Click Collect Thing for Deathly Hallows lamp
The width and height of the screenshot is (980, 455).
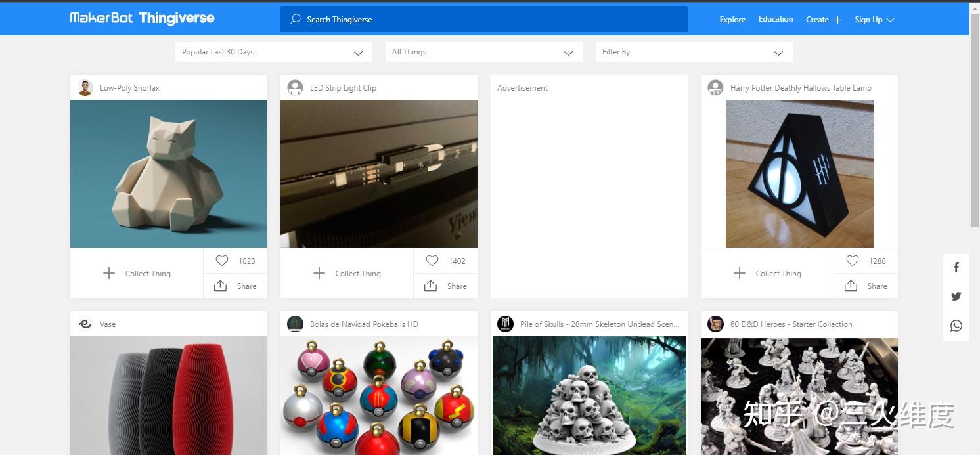[x=767, y=273]
